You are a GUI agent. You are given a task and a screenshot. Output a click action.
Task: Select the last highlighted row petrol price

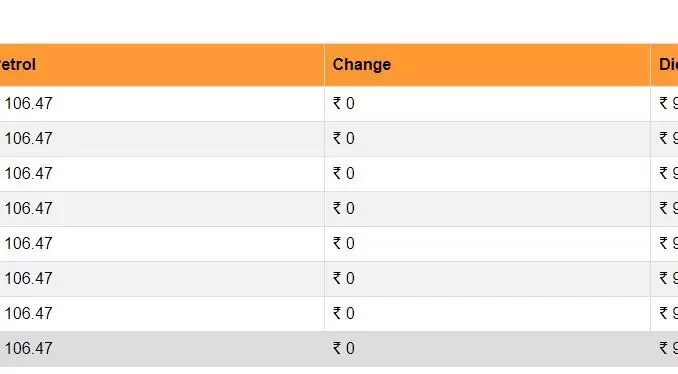(x=28, y=348)
